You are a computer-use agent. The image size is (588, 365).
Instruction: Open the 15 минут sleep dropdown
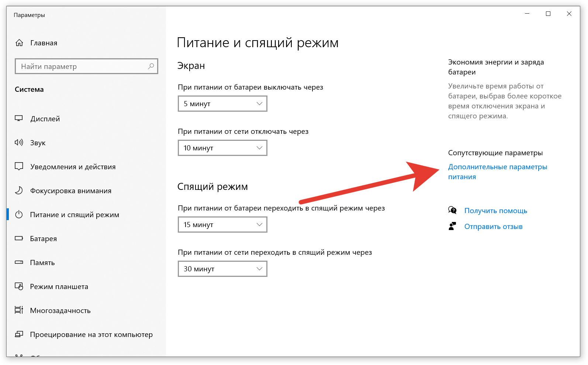(x=222, y=225)
